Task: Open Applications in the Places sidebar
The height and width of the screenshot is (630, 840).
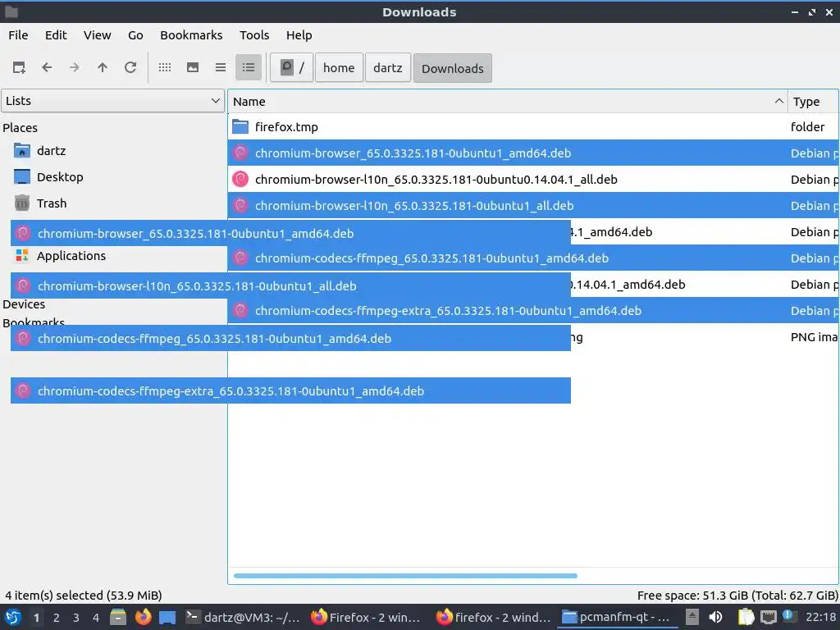Action: [x=71, y=256]
